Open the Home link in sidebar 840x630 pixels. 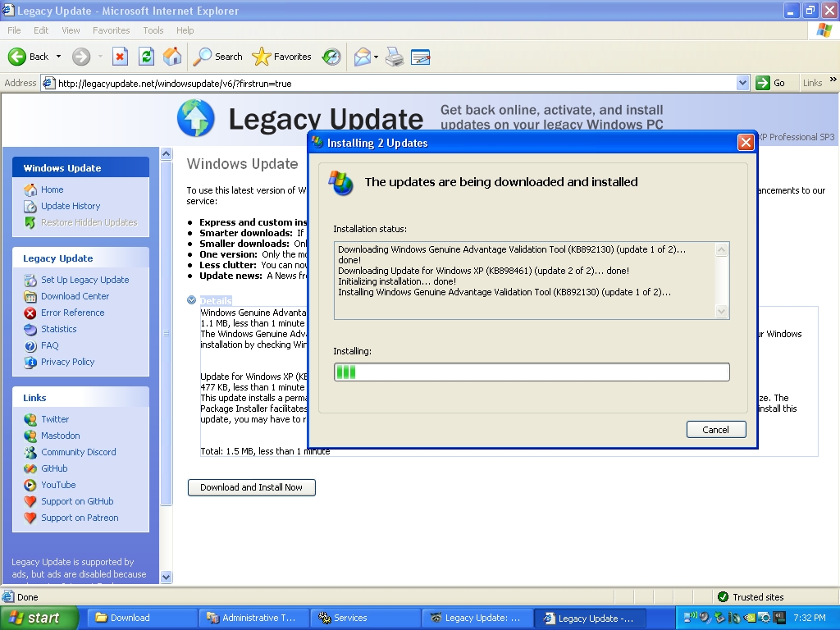click(52, 189)
